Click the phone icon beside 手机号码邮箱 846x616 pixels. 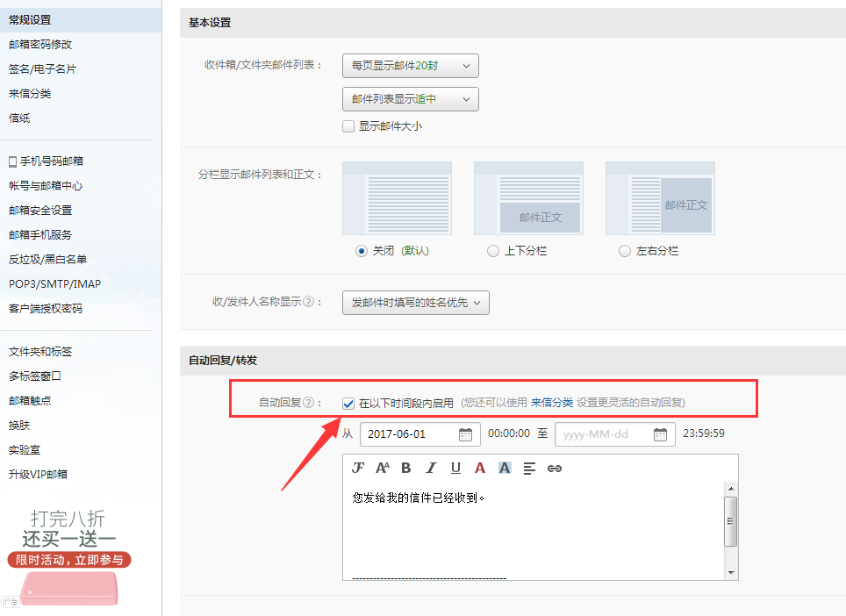(x=13, y=161)
